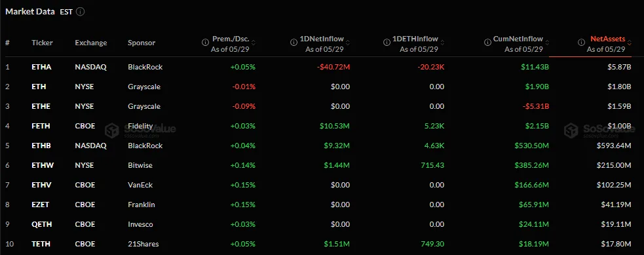Open the ETHB ticker row
The image size is (644, 255).
tap(322, 146)
